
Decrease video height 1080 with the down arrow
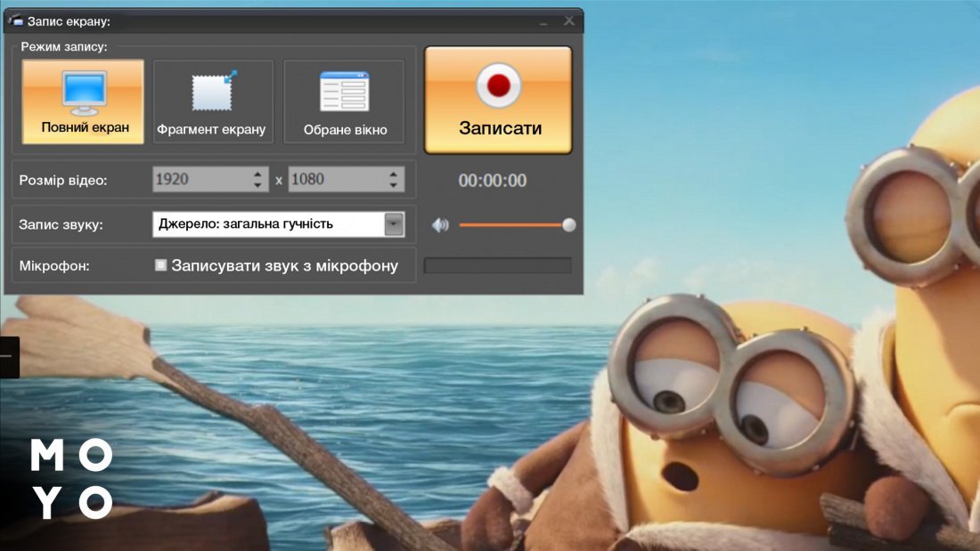393,185
